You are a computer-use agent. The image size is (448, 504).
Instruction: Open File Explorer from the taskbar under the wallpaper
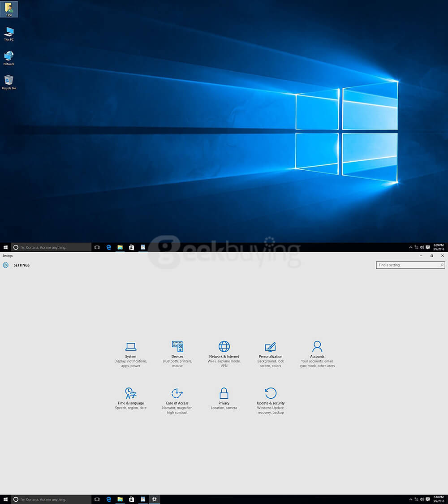[120, 247]
